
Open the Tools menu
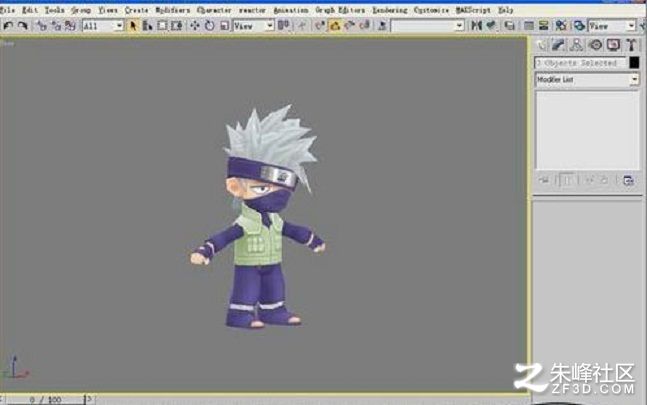[54, 10]
